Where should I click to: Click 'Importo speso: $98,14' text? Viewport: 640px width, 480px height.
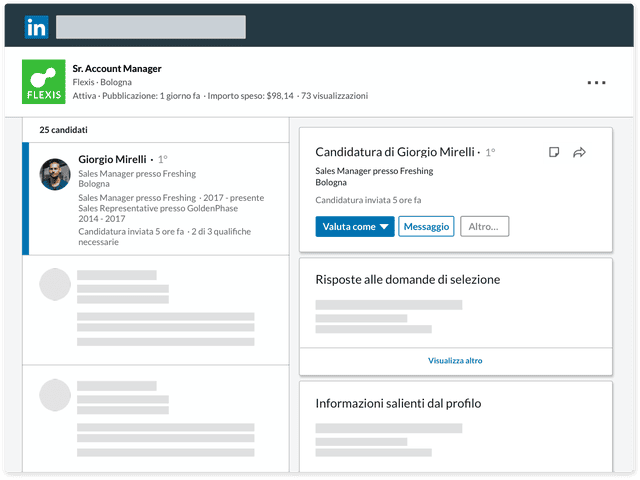coord(250,96)
